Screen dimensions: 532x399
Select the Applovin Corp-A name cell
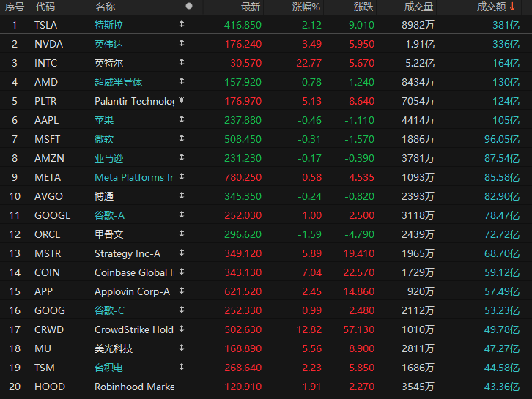[x=132, y=291]
